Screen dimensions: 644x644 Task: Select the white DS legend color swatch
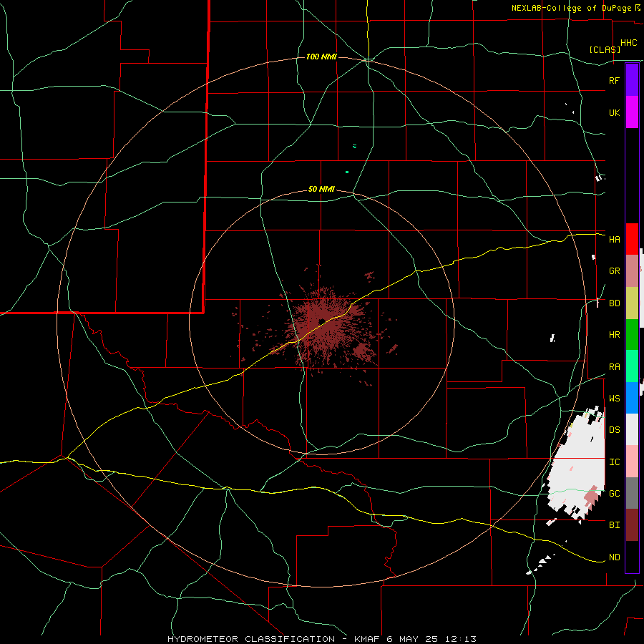pyautogui.click(x=632, y=429)
